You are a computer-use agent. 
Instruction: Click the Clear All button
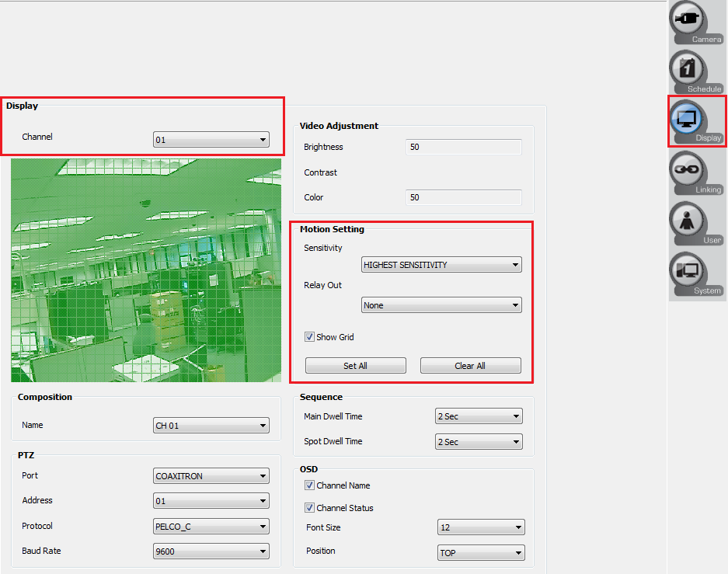(470, 365)
